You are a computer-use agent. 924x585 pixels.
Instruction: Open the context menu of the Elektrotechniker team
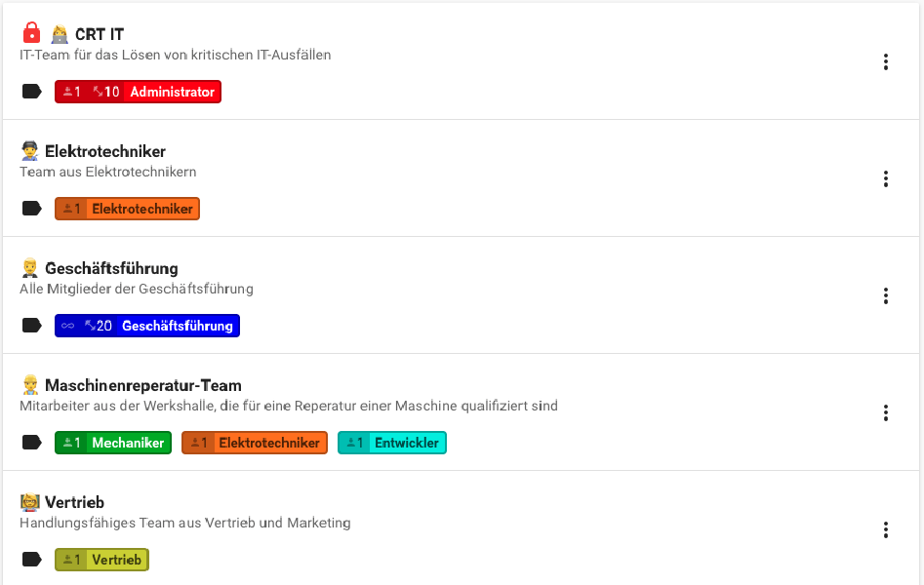[x=886, y=178]
